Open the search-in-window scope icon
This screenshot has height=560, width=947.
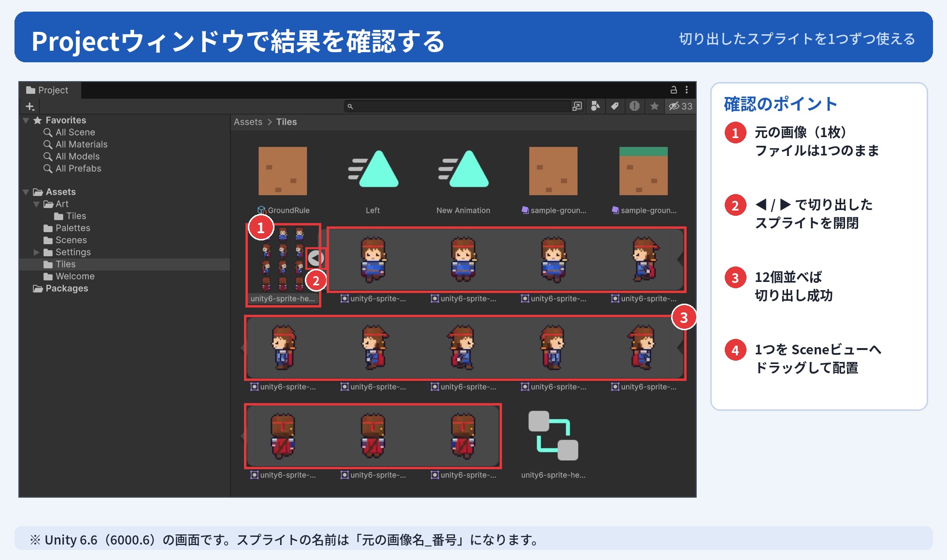coord(577,106)
